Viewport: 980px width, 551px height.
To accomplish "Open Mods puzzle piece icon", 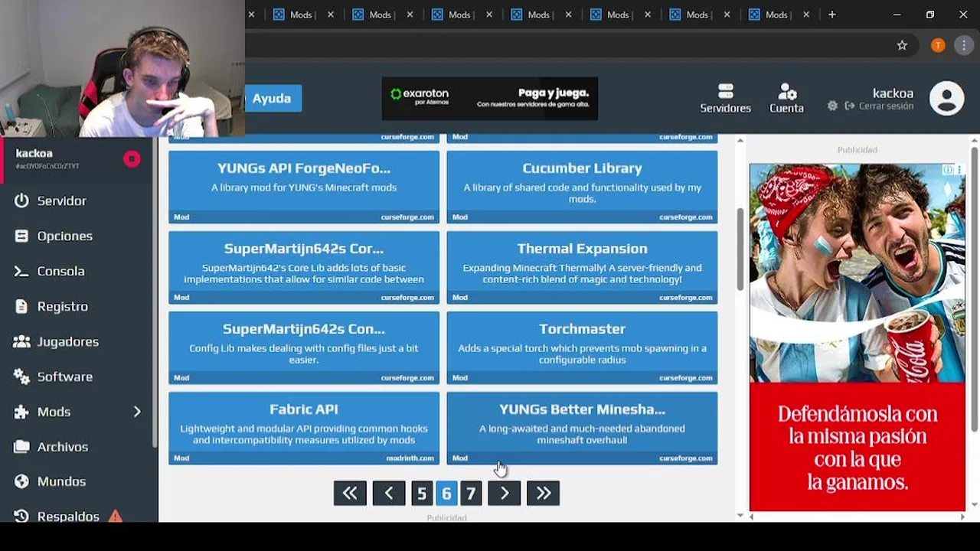I will pyautogui.click(x=21, y=412).
